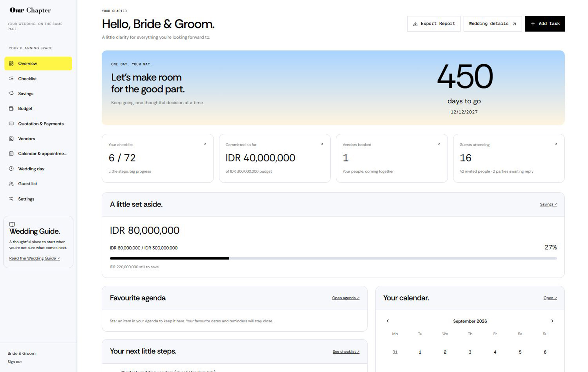Viewport: 588px width, 372px height.
Task: Click the Settings sliders icon
Action: coord(11,199)
